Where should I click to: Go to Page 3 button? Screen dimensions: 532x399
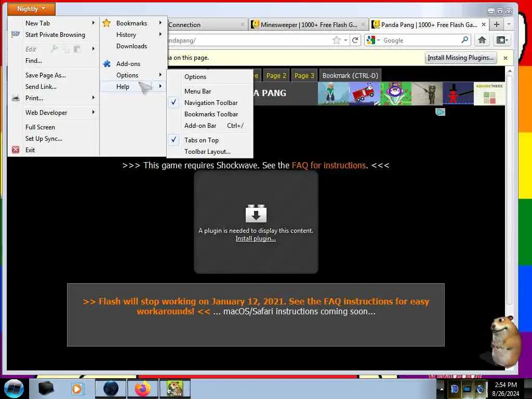[304, 76]
